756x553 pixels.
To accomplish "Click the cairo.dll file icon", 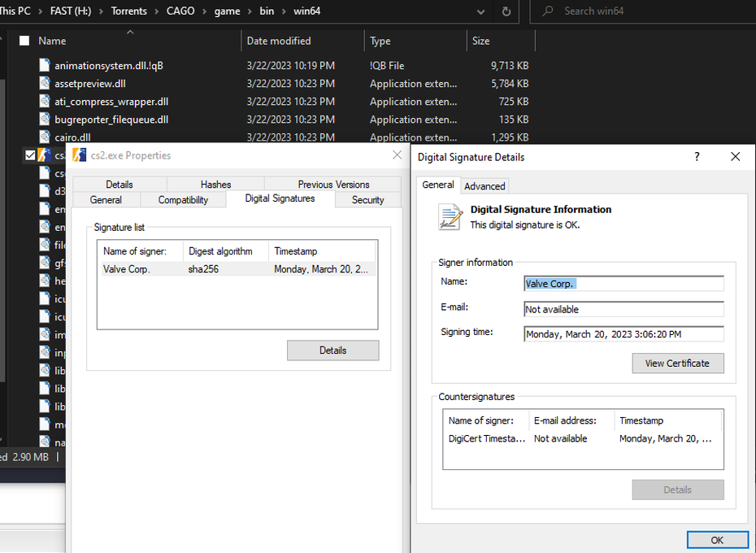I will tap(46, 137).
